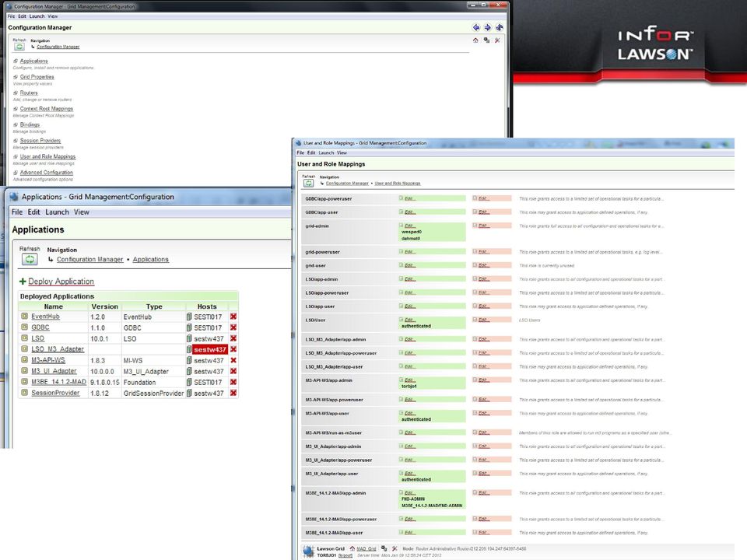This screenshot has height=560, width=747.
Task: Delete LSO_M3_Adapter using its red X icon
Action: 233,349
